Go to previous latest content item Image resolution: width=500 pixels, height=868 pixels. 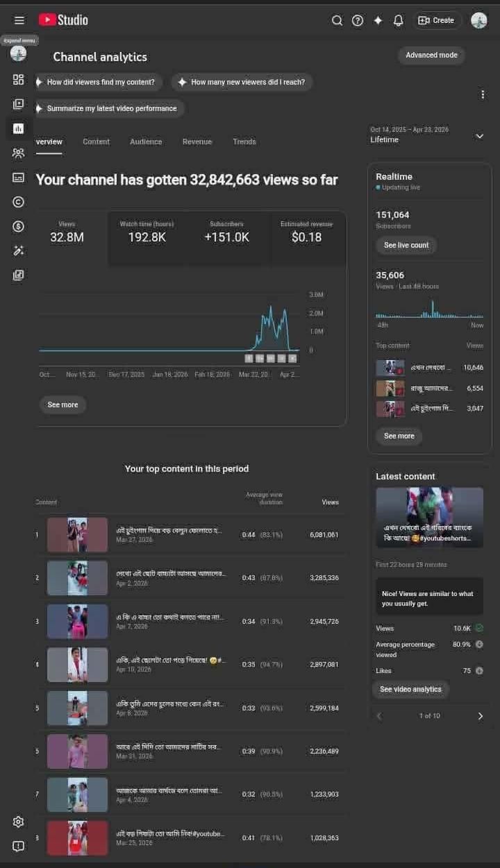[x=379, y=716]
